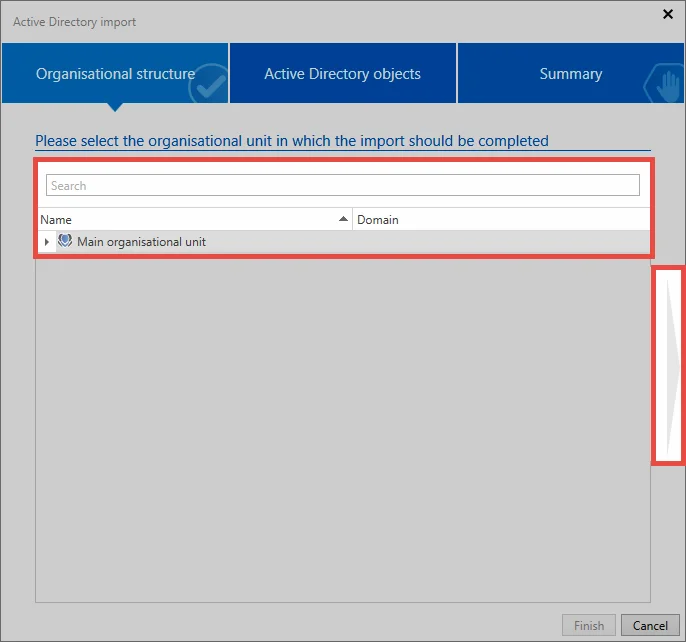Click the Search field

click(x=343, y=185)
